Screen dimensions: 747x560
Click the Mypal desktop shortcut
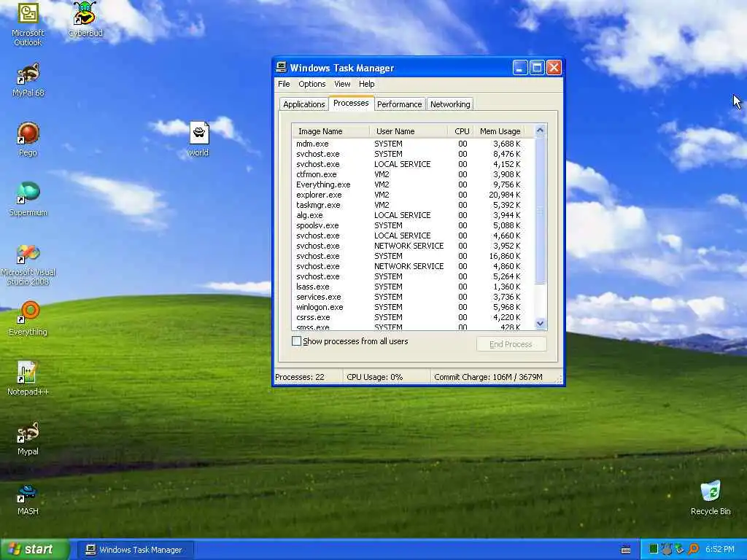(28, 438)
